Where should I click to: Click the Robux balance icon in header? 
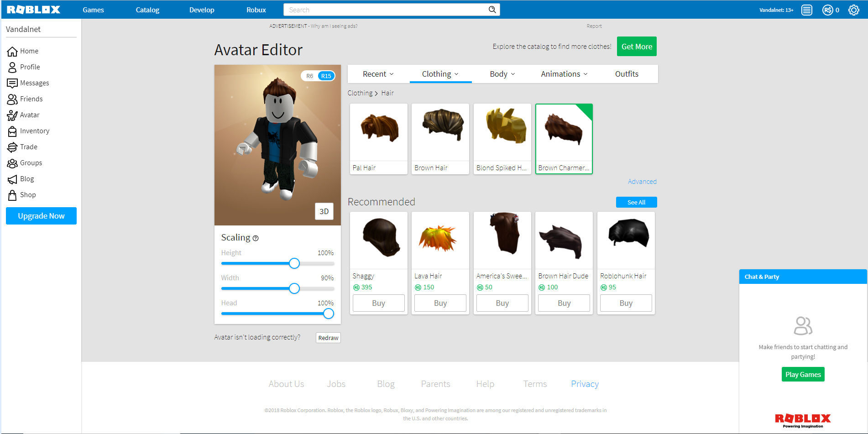click(x=827, y=10)
